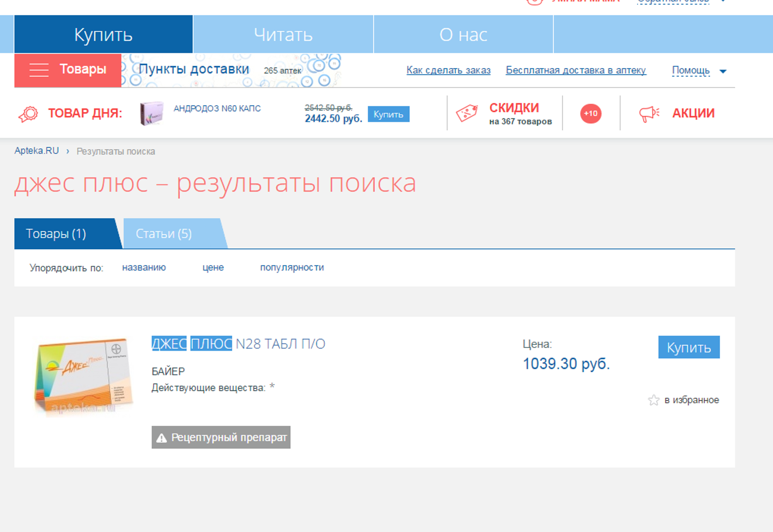
Task: Click the 265 аптек count
Action: point(283,70)
